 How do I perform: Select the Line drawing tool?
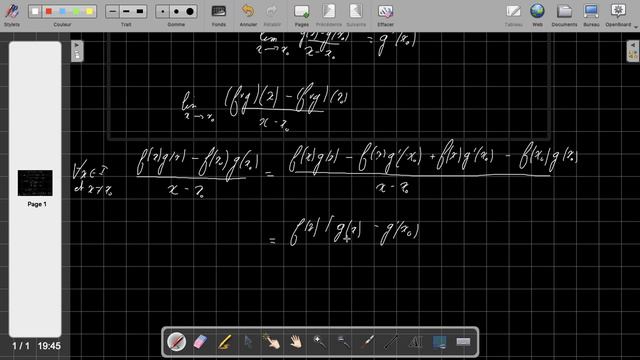tap(391, 342)
